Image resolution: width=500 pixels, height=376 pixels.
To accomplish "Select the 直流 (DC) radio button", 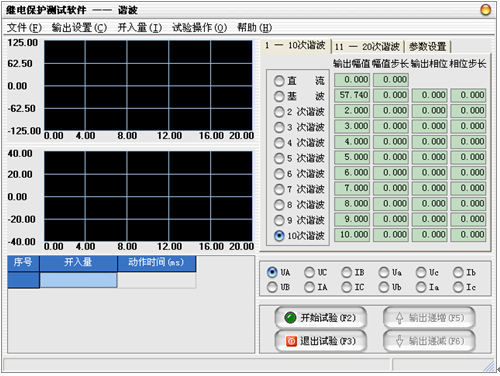I will (279, 81).
